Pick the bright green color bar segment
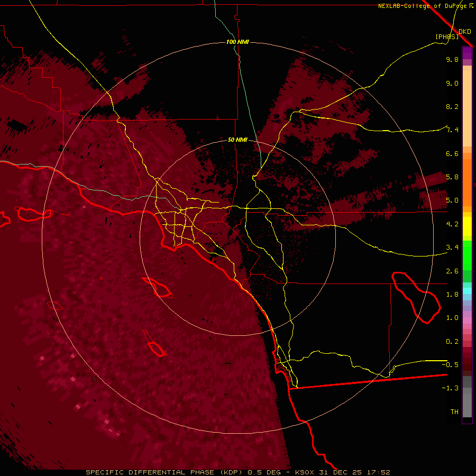 pyautogui.click(x=467, y=255)
